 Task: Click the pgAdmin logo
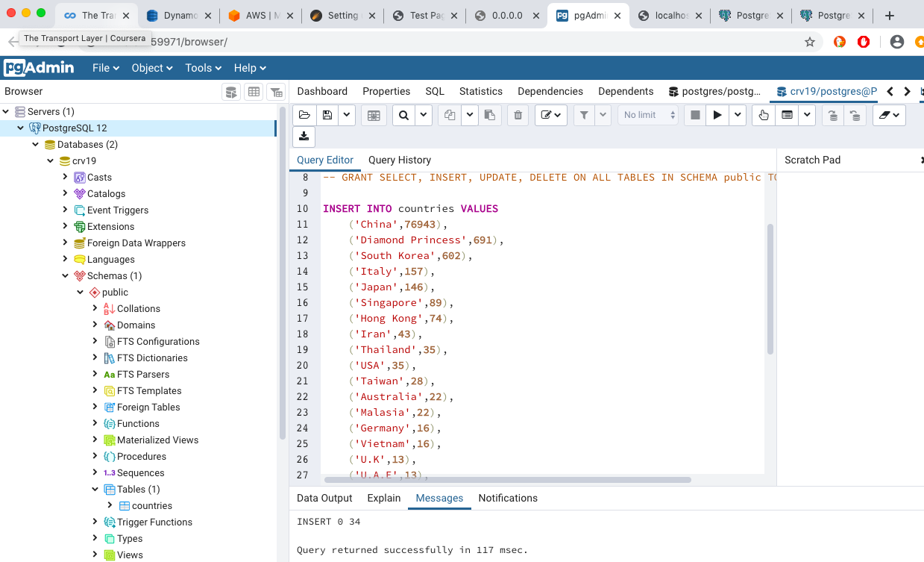pos(39,68)
